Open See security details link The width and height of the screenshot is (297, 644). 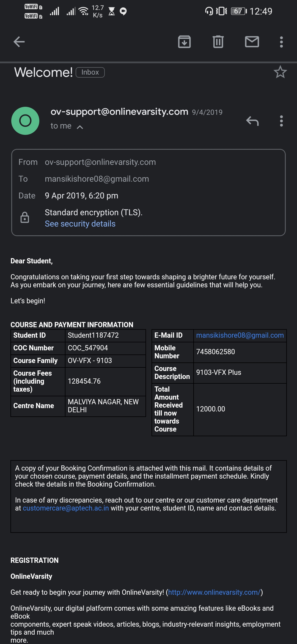tap(80, 224)
